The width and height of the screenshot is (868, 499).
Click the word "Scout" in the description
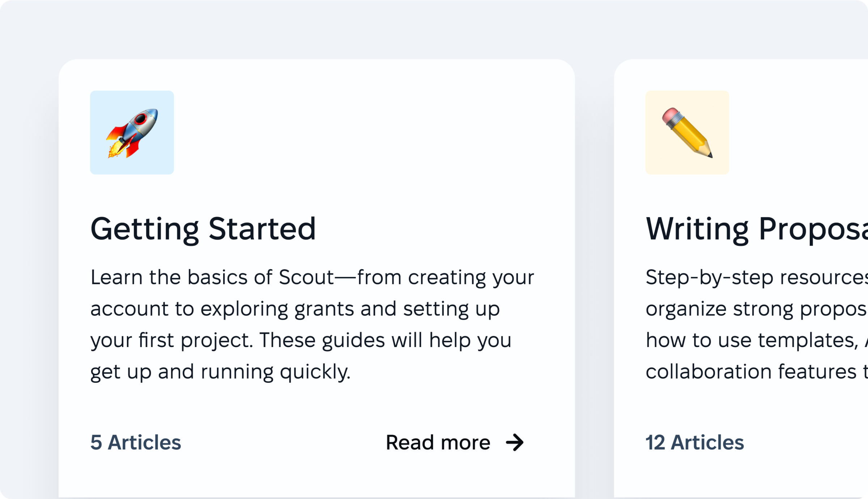(306, 278)
